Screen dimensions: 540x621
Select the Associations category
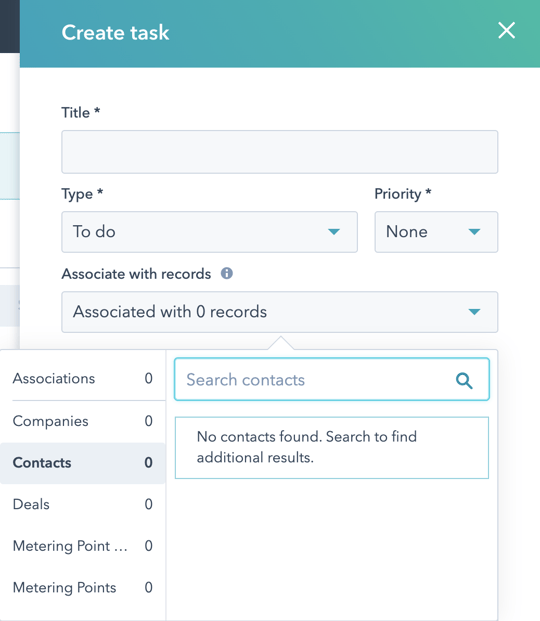pyautogui.click(x=82, y=379)
